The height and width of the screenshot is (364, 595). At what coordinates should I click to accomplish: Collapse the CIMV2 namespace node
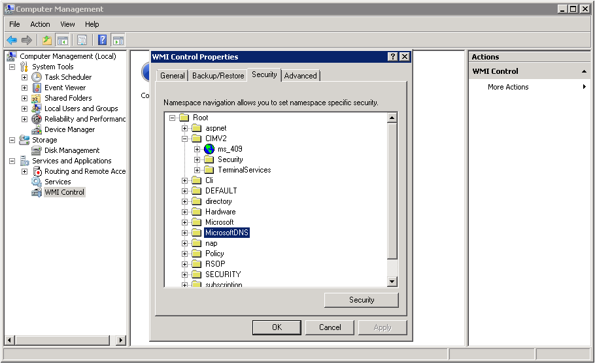tap(185, 139)
